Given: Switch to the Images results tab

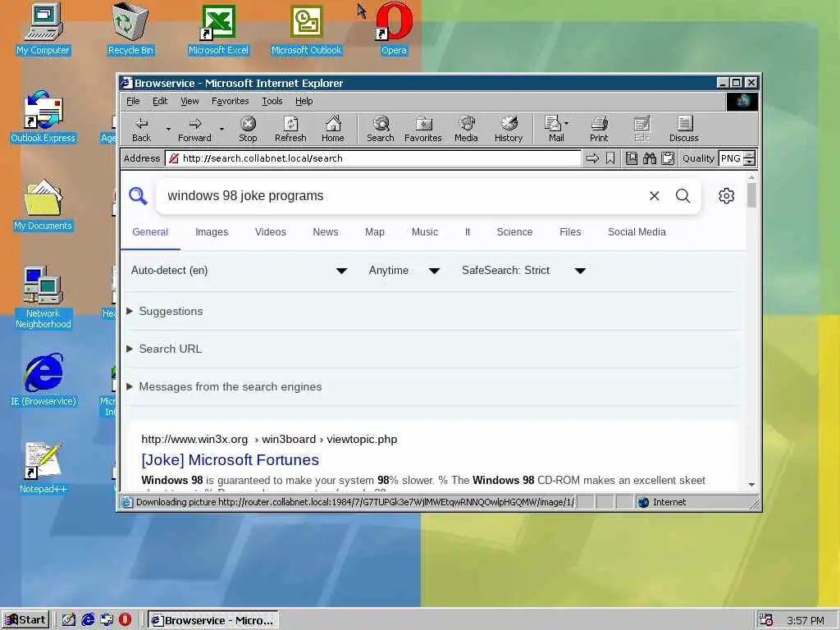Looking at the screenshot, I should tap(212, 232).
